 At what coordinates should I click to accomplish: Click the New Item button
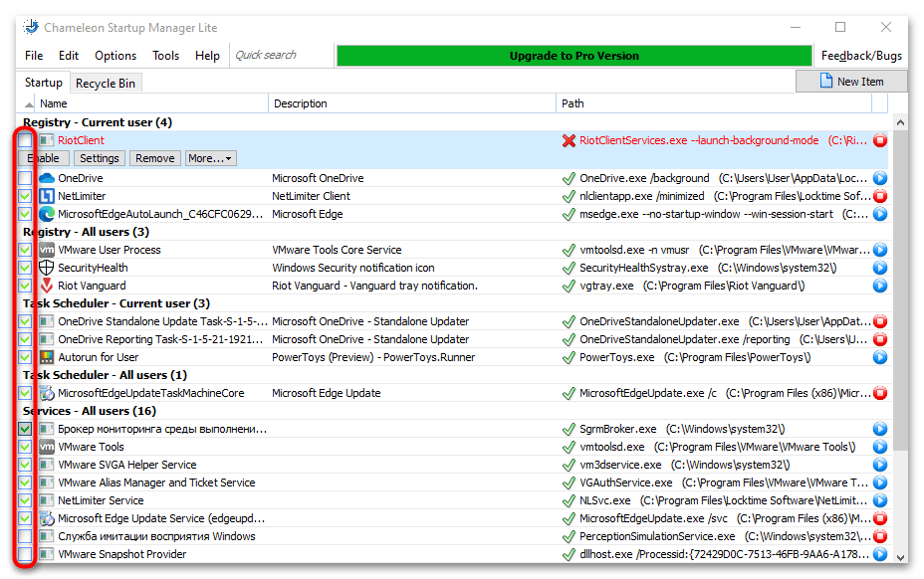pyautogui.click(x=851, y=82)
